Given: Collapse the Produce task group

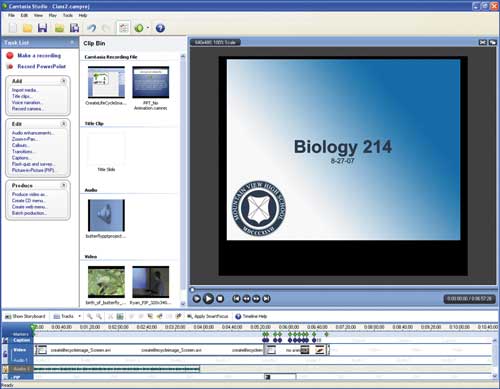Looking at the screenshot, I should 63,185.
